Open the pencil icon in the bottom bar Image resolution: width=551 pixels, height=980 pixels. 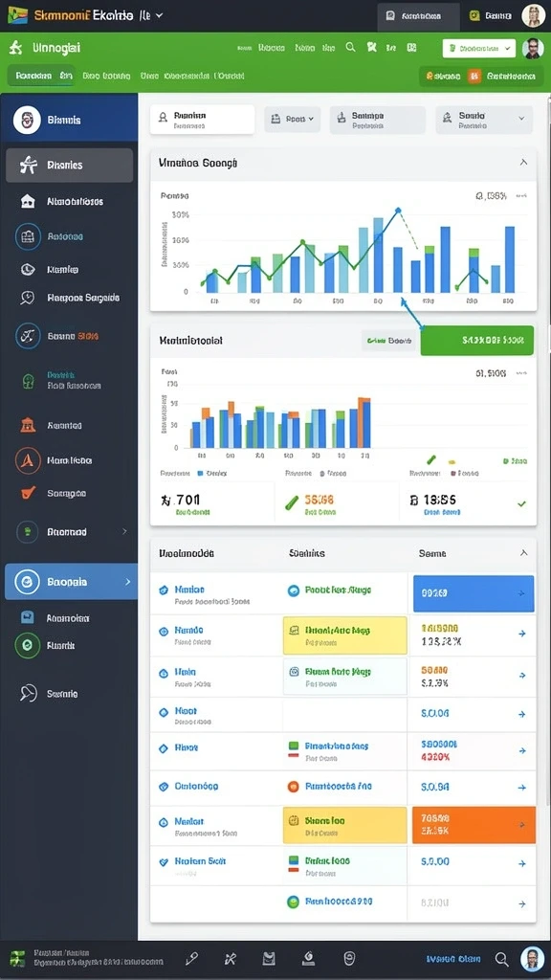point(191,958)
